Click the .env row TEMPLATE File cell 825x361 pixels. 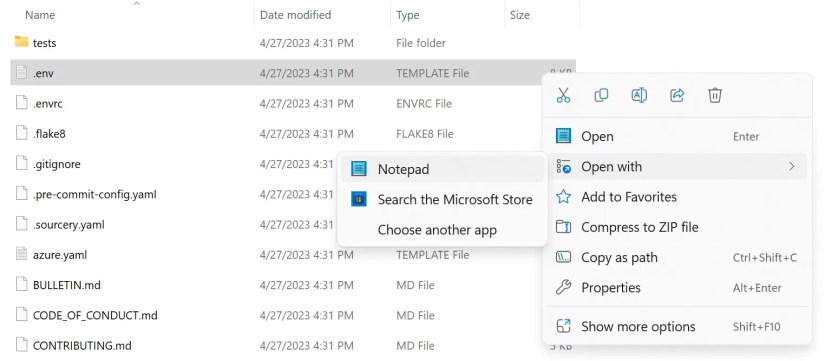[x=432, y=73]
